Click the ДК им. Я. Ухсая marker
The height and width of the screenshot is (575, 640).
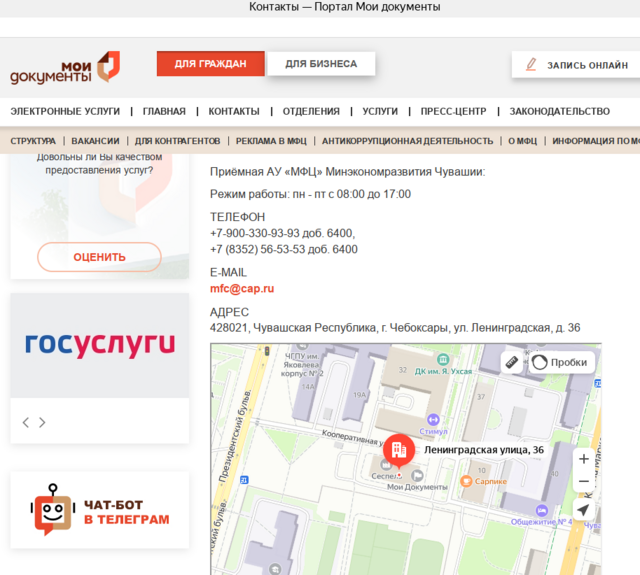(x=443, y=360)
